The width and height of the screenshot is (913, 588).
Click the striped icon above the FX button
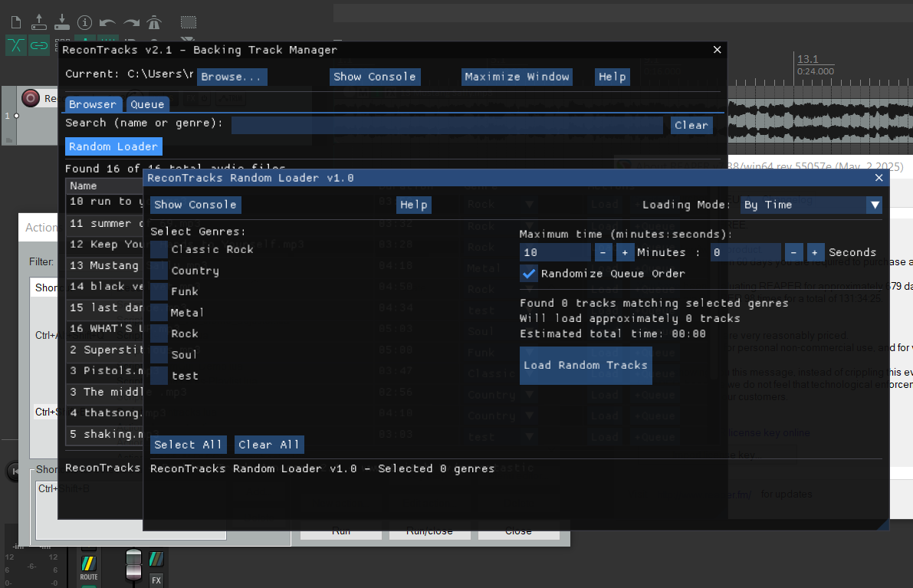[x=156, y=559]
